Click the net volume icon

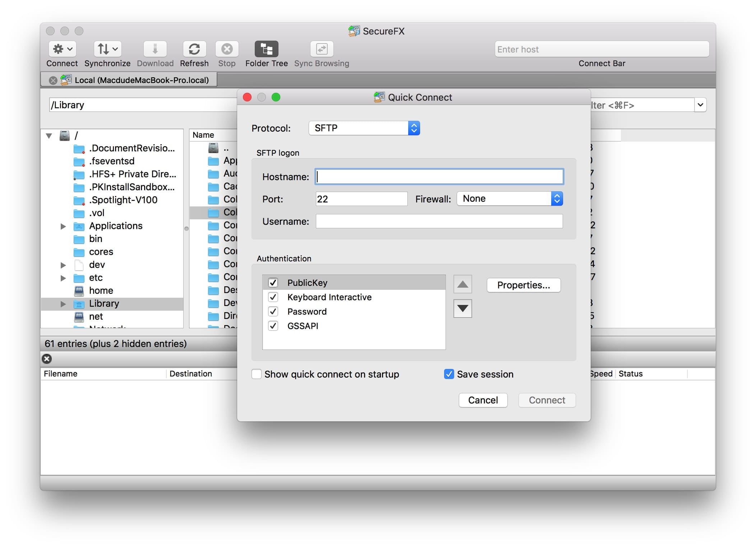click(x=79, y=316)
